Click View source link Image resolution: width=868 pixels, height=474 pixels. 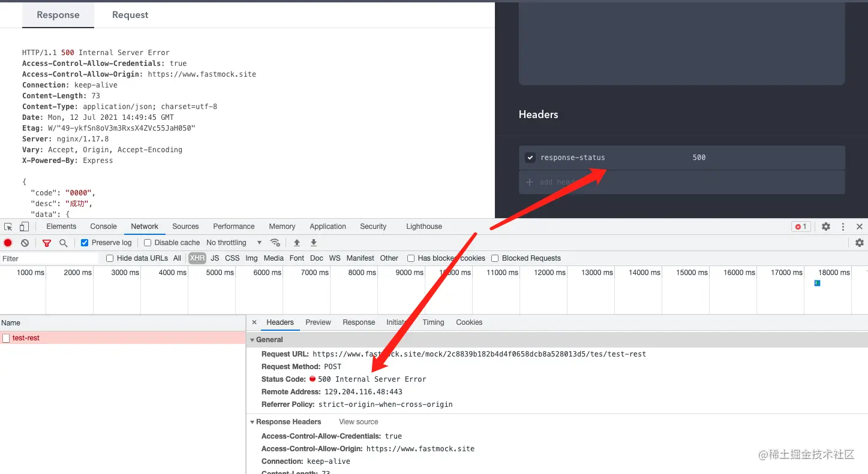(359, 422)
